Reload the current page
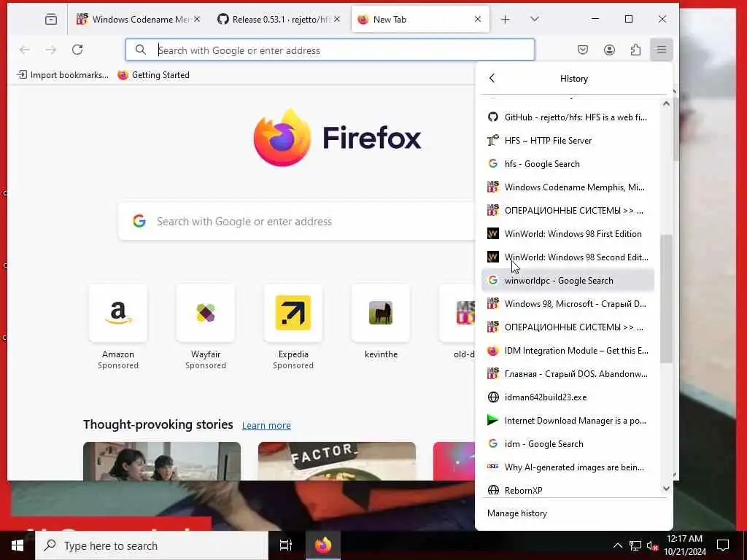747x560 pixels. [77, 50]
